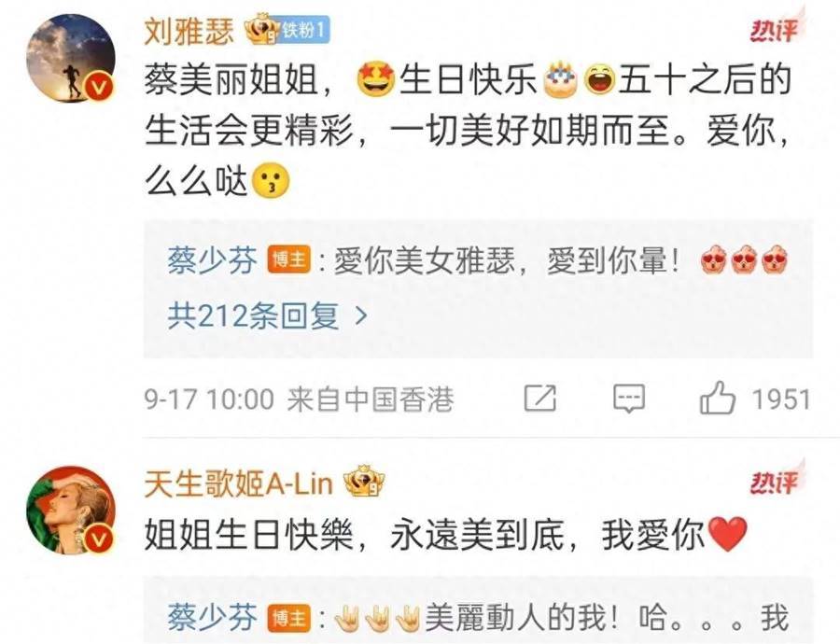The width and height of the screenshot is (840, 644).
Task: Click the chevron arrow after 共212条回复
Action: [361, 316]
